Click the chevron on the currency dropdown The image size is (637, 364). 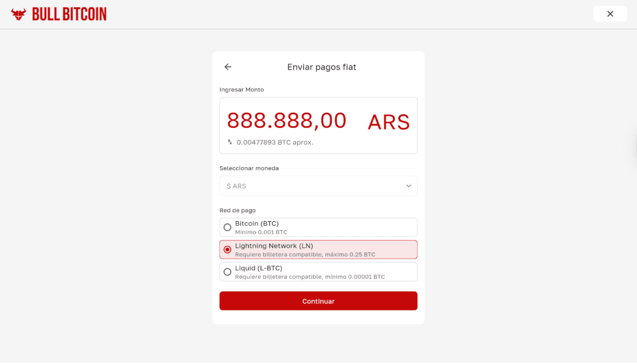point(408,186)
